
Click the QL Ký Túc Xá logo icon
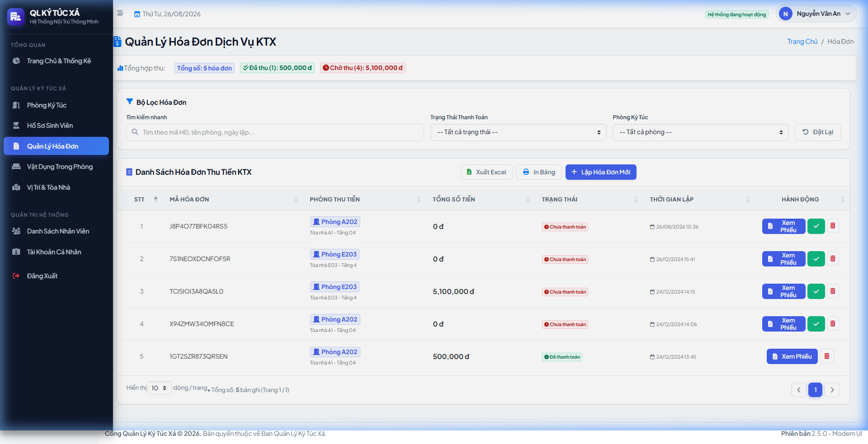[16, 17]
